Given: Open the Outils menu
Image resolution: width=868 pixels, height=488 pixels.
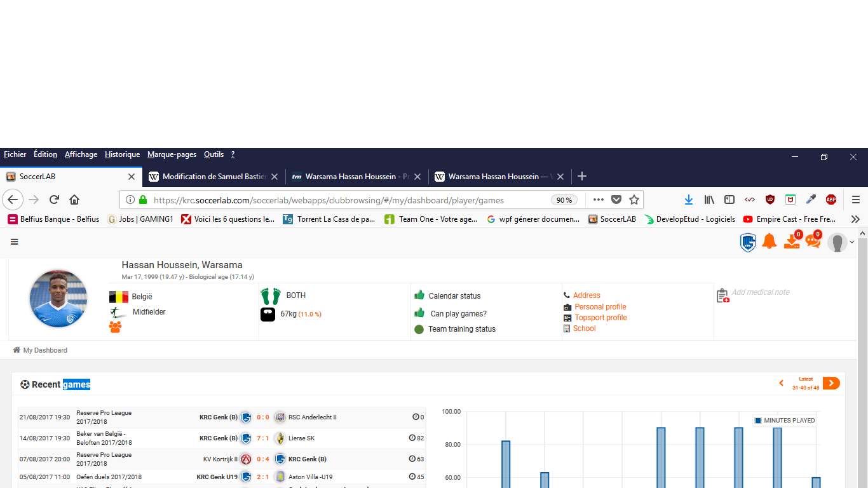Looking at the screenshot, I should coord(214,154).
